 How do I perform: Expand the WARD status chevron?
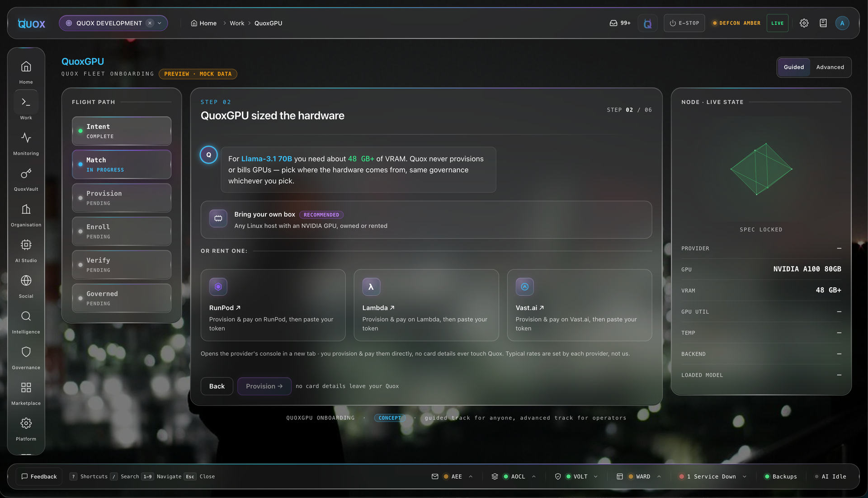pos(659,476)
